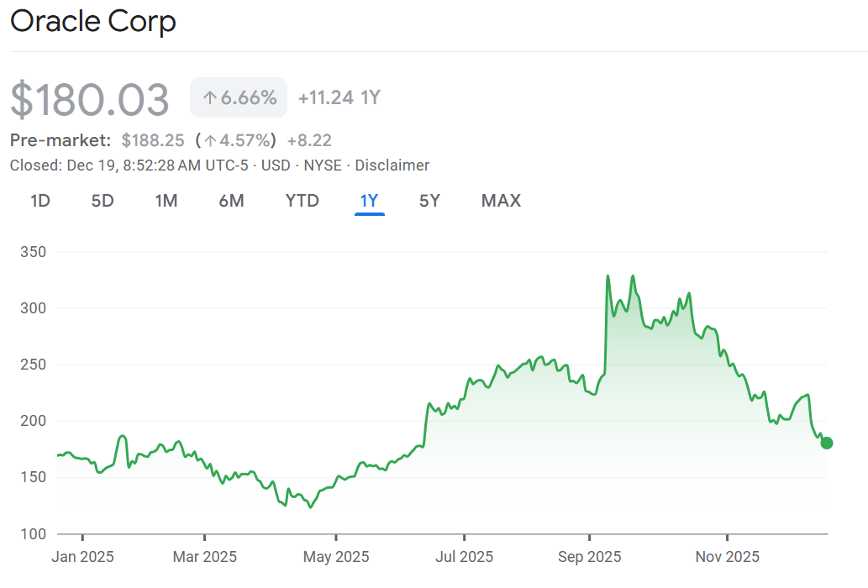Open the YTD range tab
Image resolution: width=868 pixels, height=588 pixels.
[x=302, y=201]
